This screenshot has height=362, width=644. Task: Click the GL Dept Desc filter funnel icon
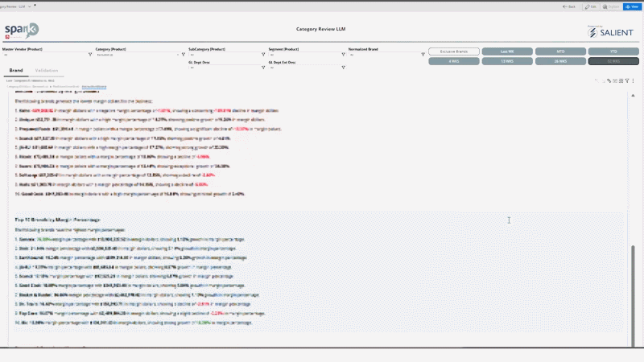[x=263, y=68]
